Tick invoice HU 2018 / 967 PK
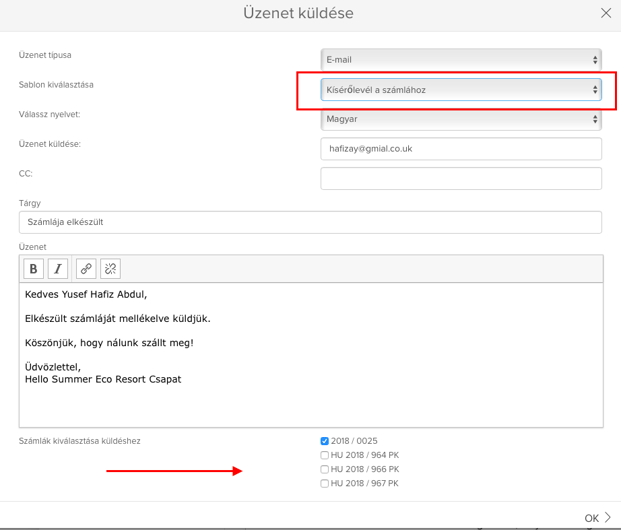The height and width of the screenshot is (530, 621). tap(324, 484)
